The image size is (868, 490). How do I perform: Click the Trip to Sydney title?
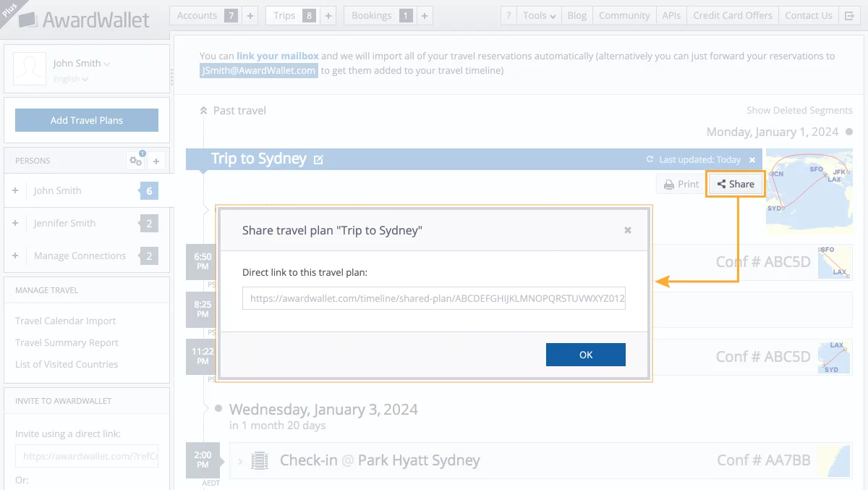pyautogui.click(x=259, y=159)
